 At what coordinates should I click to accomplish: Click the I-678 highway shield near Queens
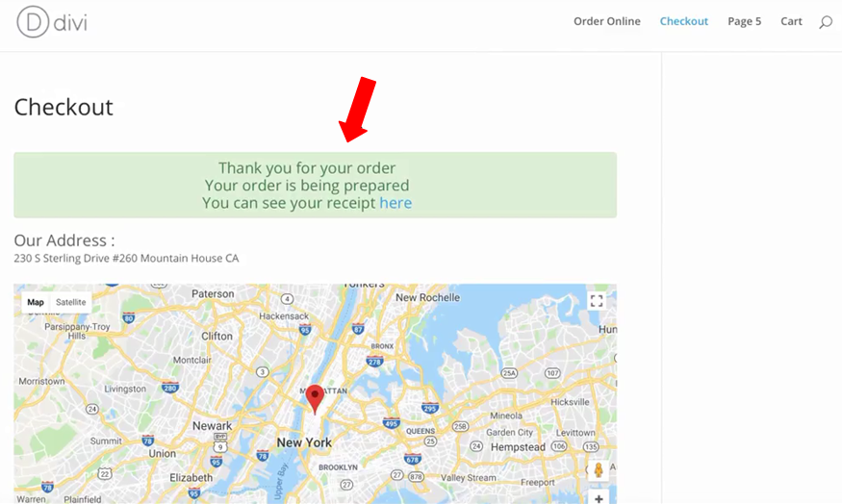pos(412,459)
